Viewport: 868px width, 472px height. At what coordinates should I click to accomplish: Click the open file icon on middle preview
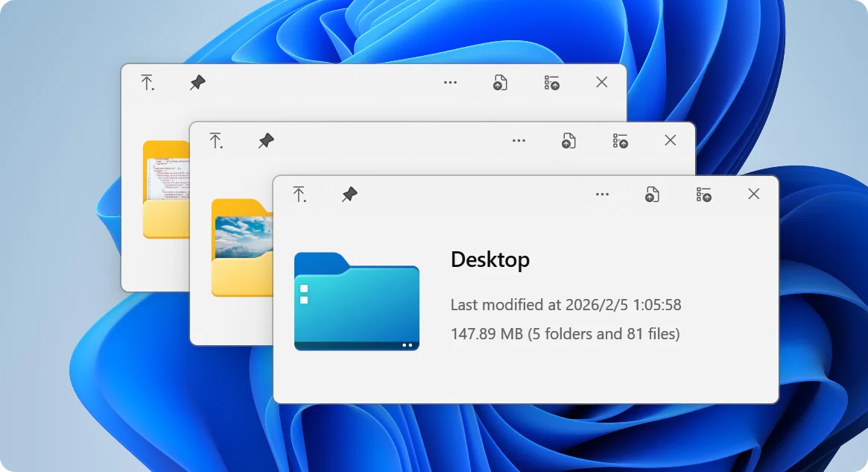[569, 140]
